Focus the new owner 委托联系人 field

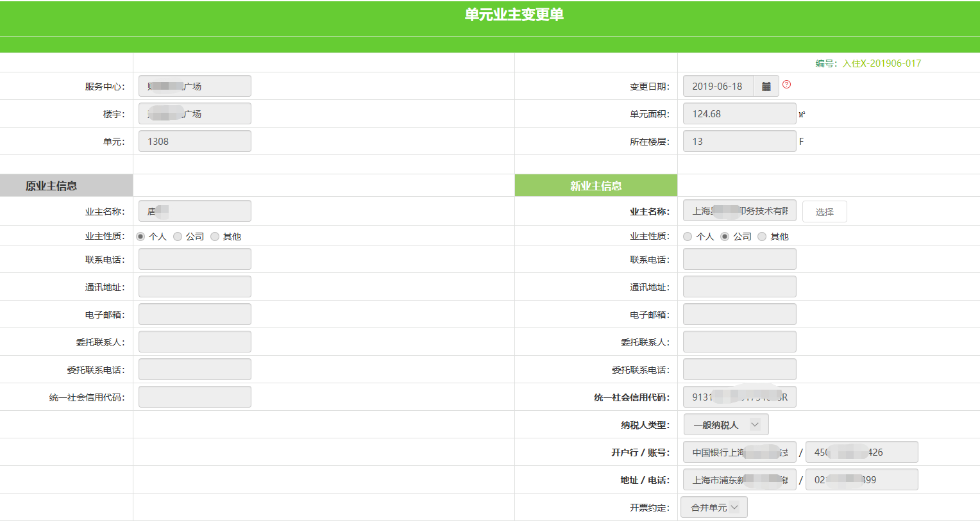(x=739, y=342)
